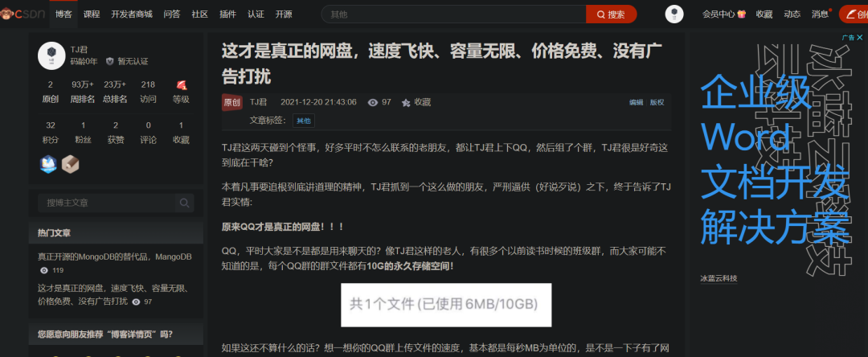The image size is (868, 357).
Task: Click the 积分 32 stat
Action: 51,133
